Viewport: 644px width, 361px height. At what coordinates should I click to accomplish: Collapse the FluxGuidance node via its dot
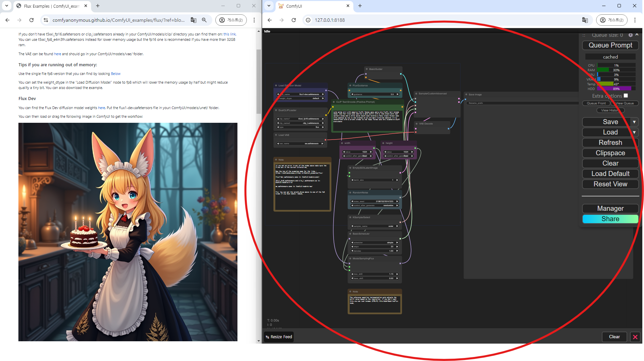pos(350,86)
